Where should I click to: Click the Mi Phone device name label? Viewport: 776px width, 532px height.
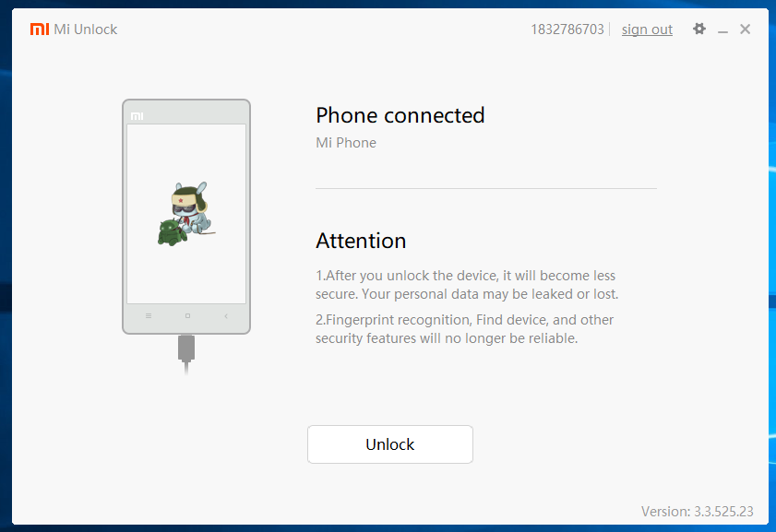click(346, 143)
